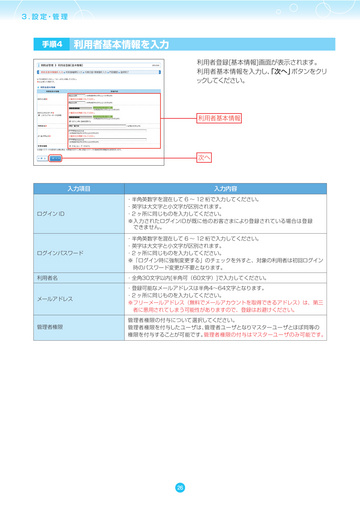Click the red 次へ callout label

click(x=204, y=157)
